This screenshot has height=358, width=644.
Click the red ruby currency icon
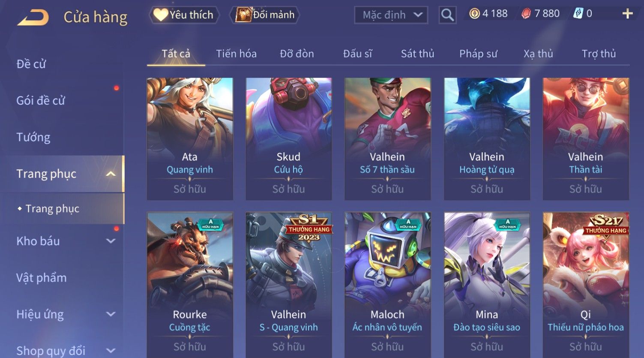(x=526, y=14)
